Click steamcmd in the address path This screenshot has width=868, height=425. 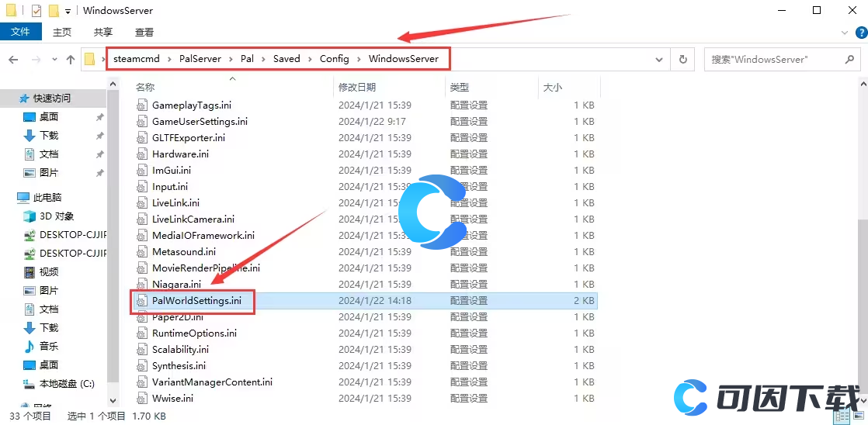coord(136,59)
